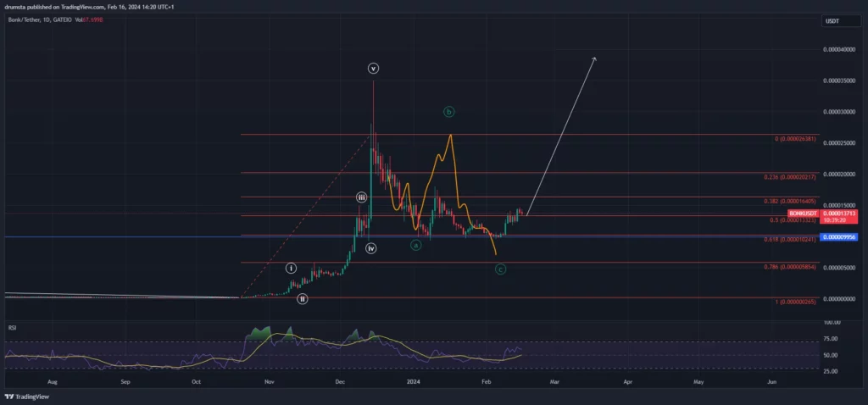Click the circled wave ii label
The image size is (868, 405).
click(302, 298)
